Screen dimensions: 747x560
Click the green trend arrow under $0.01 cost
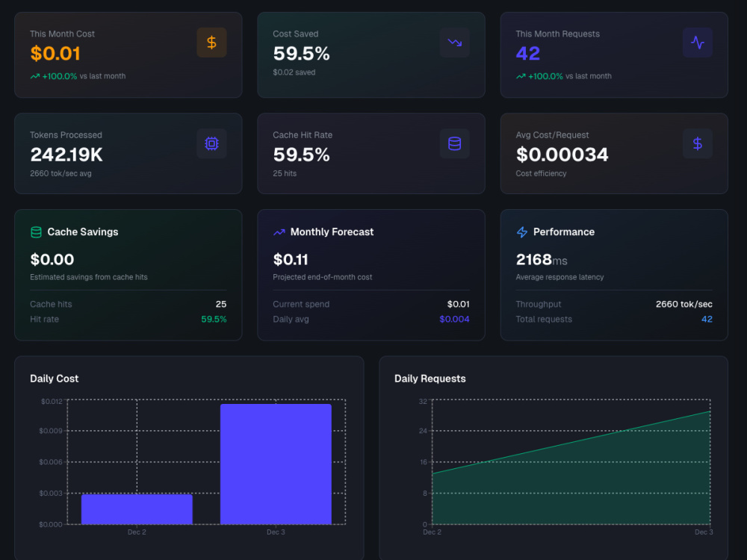click(x=35, y=76)
